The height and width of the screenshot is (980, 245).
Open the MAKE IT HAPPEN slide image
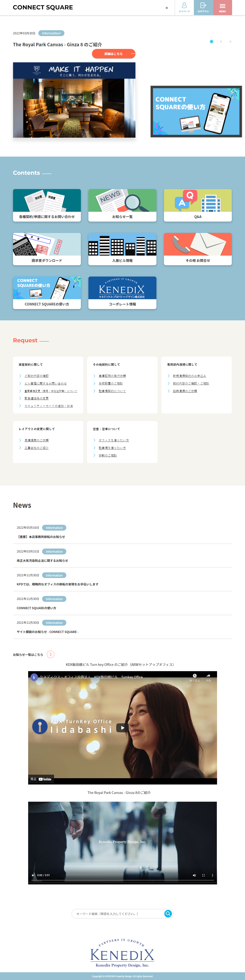74,100
